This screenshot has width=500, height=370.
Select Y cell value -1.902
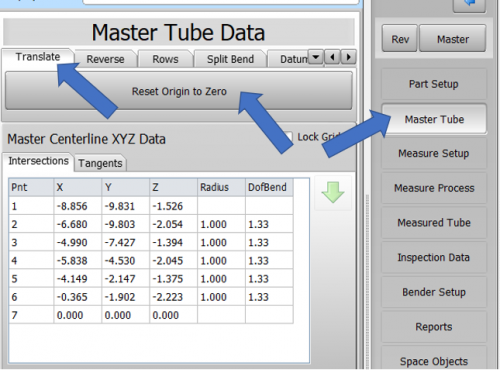(x=126, y=297)
